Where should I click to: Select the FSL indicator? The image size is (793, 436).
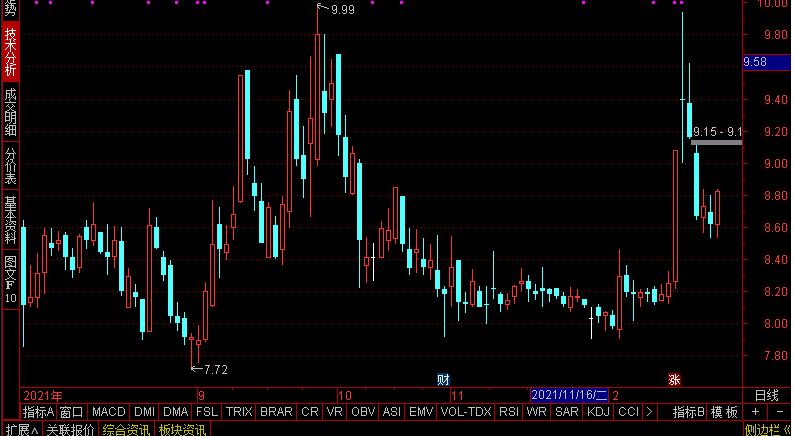click(207, 412)
